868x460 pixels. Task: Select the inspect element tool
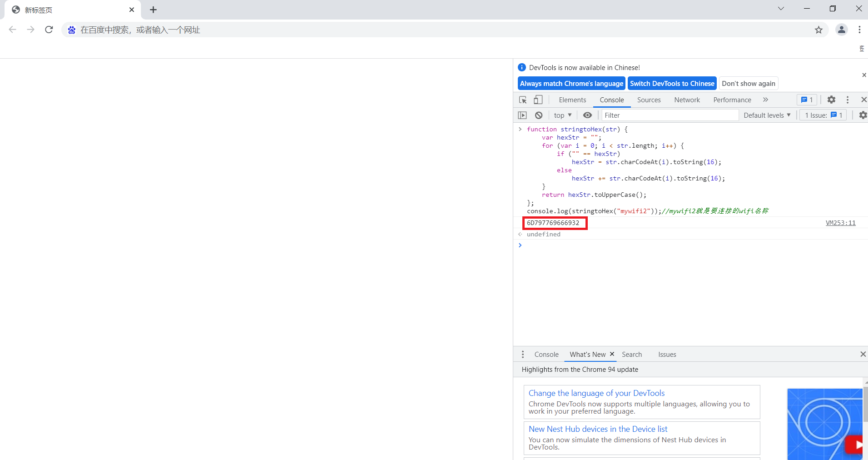[523, 100]
